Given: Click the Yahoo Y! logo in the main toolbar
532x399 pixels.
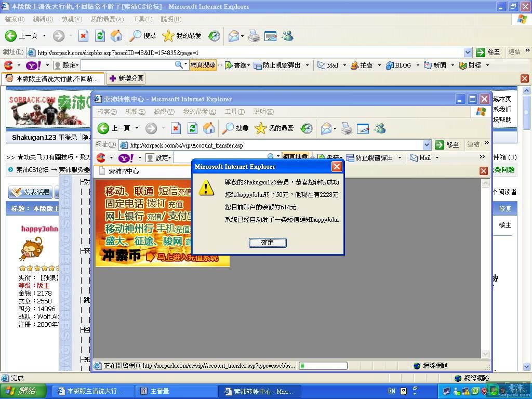Looking at the screenshot, I should 33,65.
